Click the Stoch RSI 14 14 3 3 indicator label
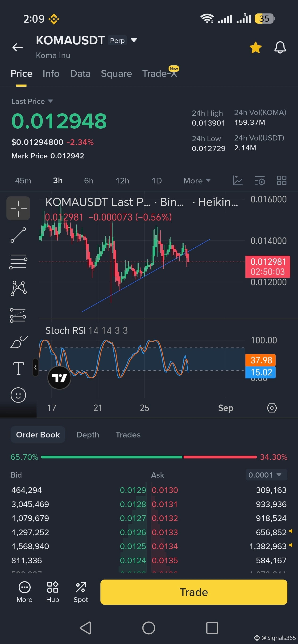Viewport: 298px width, 644px height. point(86,330)
